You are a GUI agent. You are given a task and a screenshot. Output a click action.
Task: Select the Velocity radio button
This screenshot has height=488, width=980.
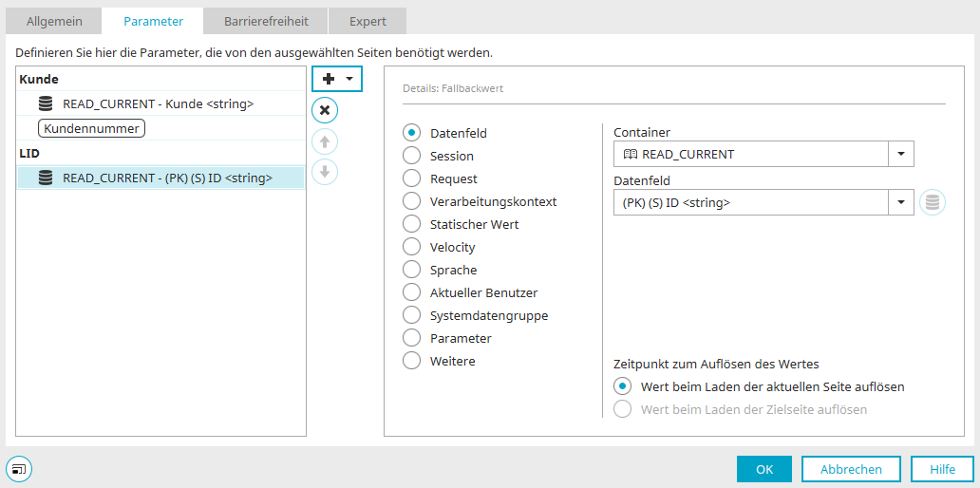pyautogui.click(x=411, y=248)
